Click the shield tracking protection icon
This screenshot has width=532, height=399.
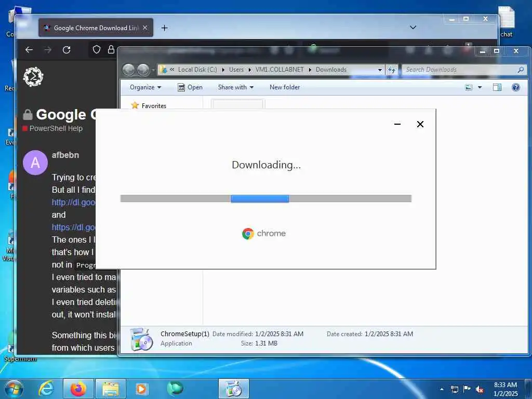[x=97, y=49]
